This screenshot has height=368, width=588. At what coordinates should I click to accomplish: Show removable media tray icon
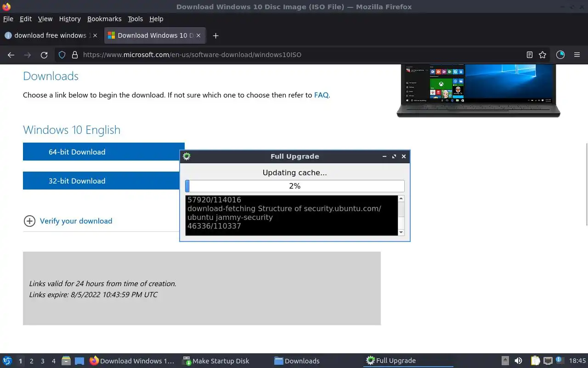pyautogui.click(x=505, y=361)
